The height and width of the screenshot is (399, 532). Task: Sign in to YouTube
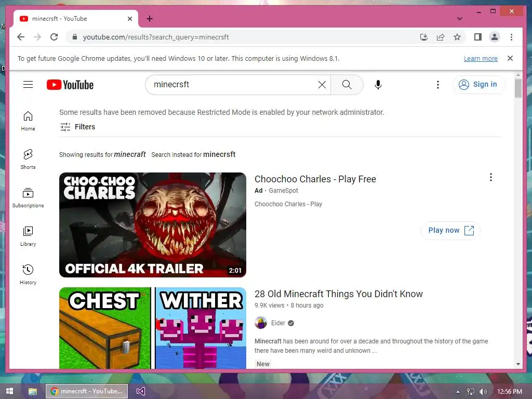pos(478,85)
